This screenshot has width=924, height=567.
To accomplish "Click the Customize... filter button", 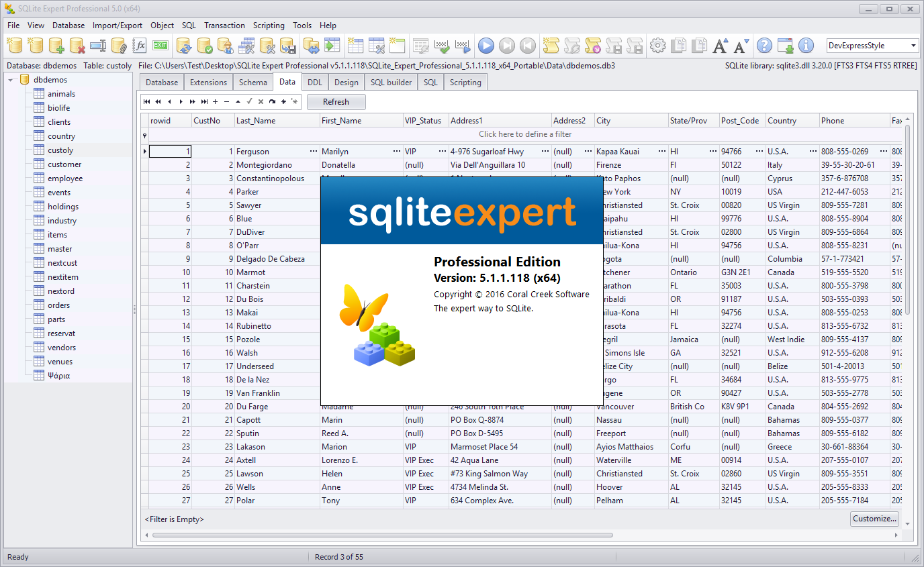I will (874, 519).
